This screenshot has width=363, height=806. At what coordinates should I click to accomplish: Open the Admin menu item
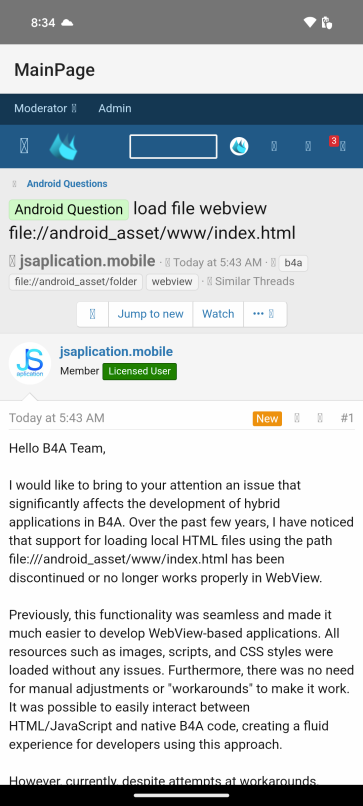115,108
